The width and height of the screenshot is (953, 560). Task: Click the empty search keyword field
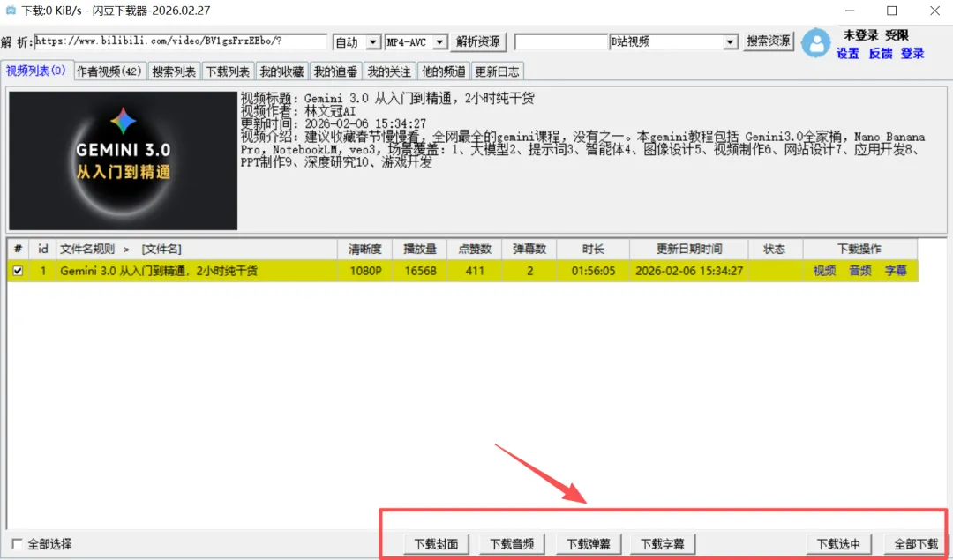pos(561,42)
